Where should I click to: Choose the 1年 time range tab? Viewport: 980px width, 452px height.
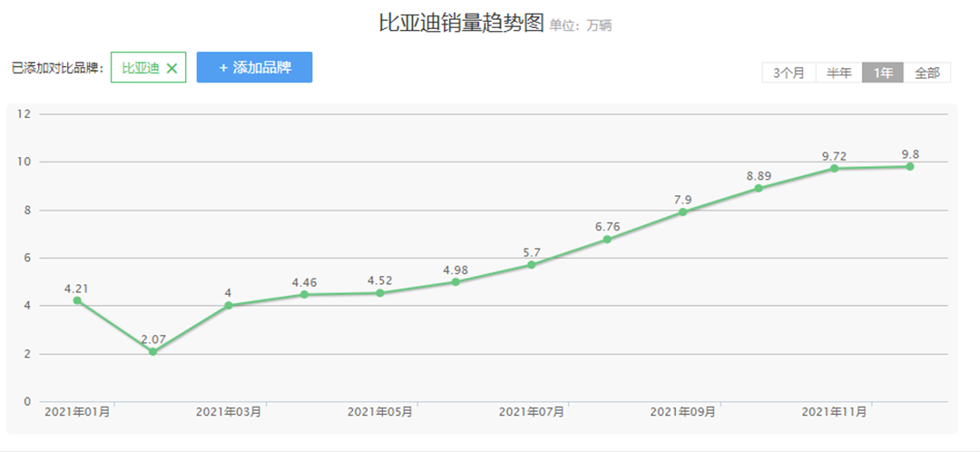point(882,74)
